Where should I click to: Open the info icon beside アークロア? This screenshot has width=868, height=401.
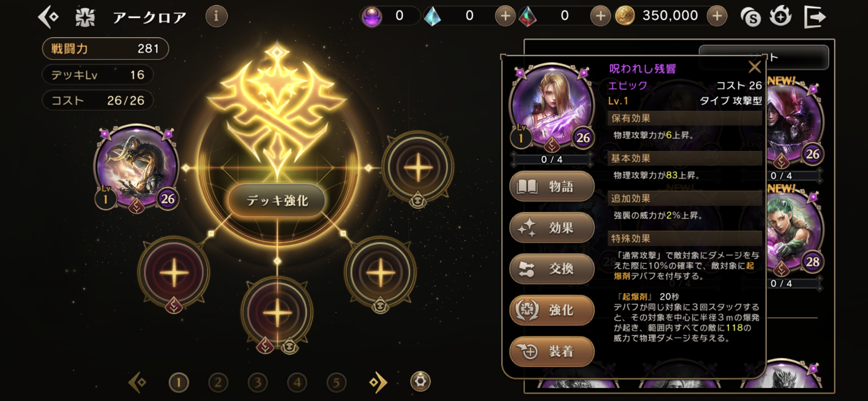coord(216,16)
